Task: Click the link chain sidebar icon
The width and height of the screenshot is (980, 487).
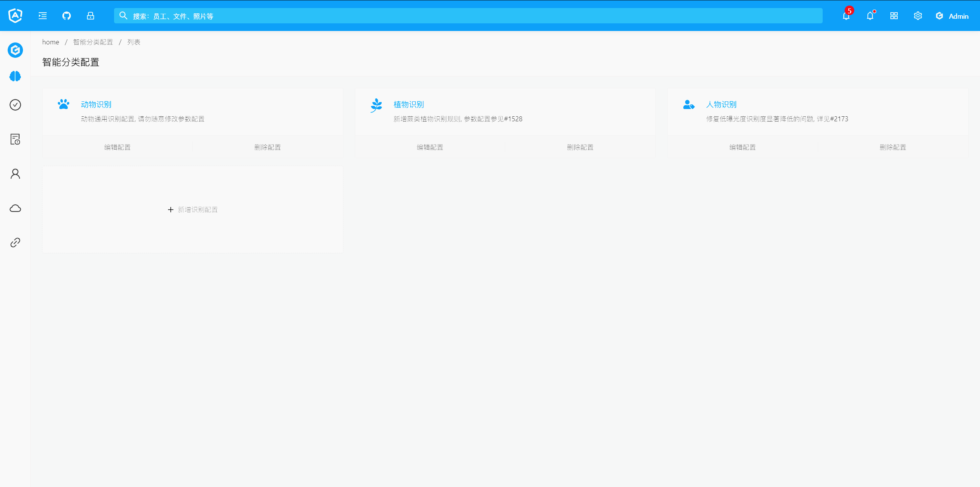Action: pos(15,243)
